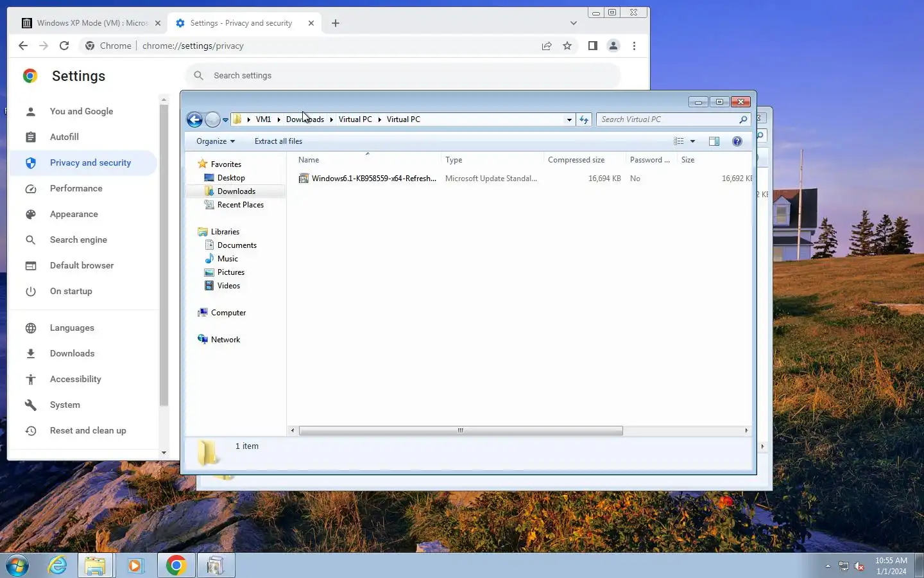Open Chrome three-dot menu
This screenshot has width=924, height=578.
[634, 46]
